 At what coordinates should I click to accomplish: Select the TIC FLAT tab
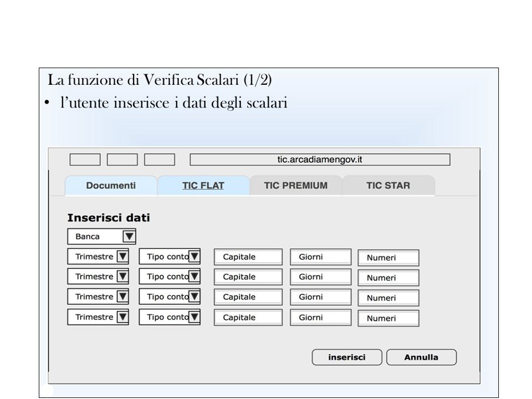[203, 186]
